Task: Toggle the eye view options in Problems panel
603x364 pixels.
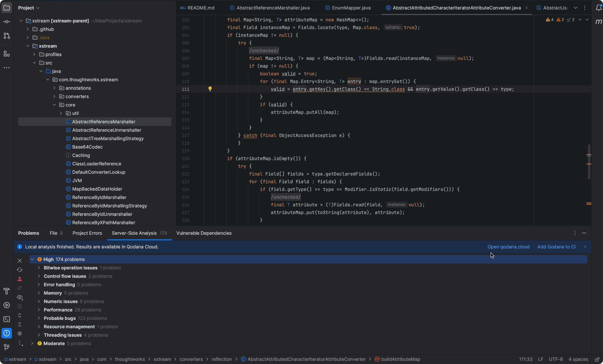Action: (19, 297)
